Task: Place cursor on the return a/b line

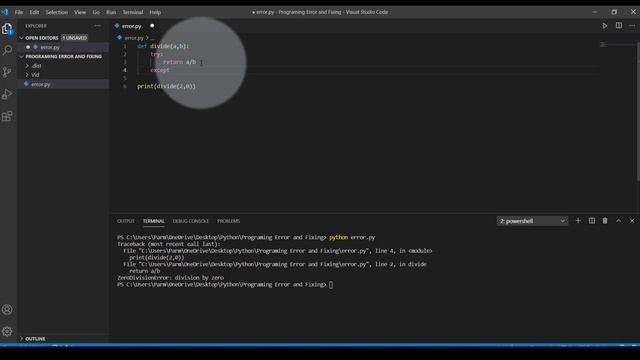Action: coord(179,62)
